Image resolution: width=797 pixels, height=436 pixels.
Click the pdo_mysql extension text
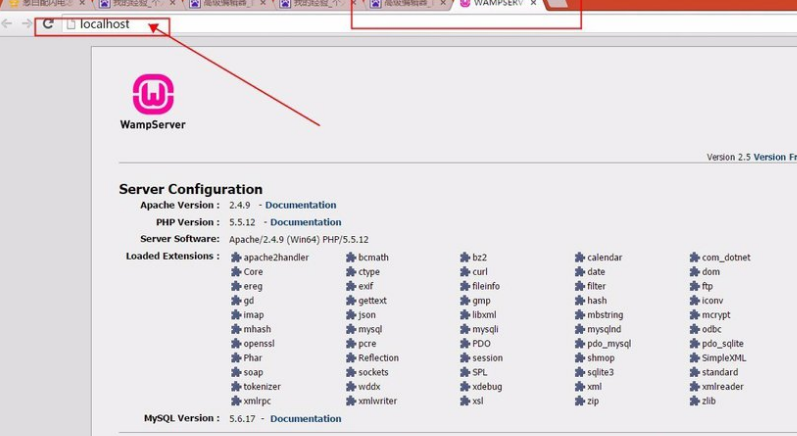[609, 344]
